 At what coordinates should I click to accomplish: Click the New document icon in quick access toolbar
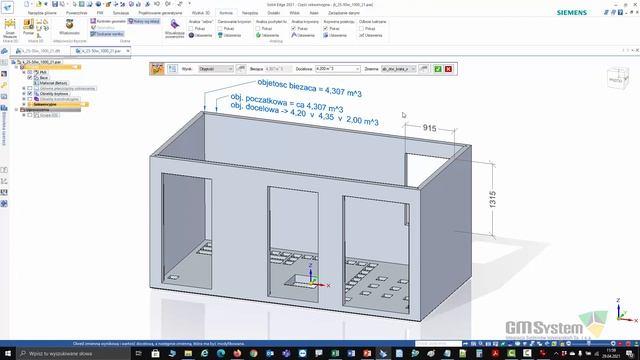click(x=27, y=4)
